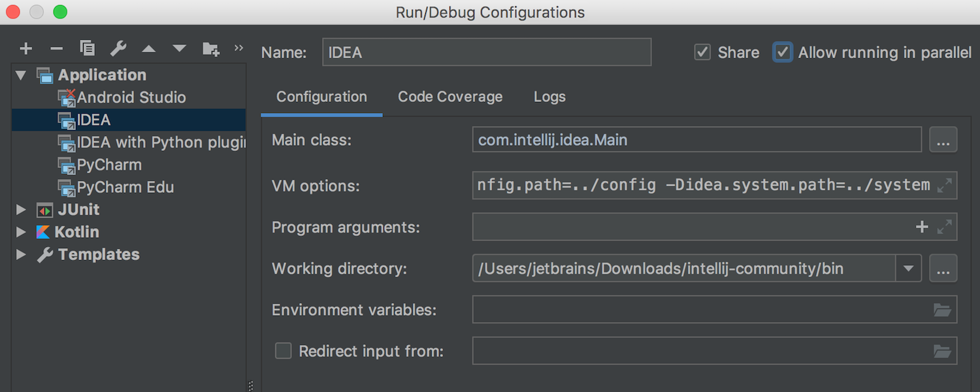Image resolution: width=980 pixels, height=392 pixels.
Task: Expand the Program arguments field editor
Action: click(x=944, y=227)
